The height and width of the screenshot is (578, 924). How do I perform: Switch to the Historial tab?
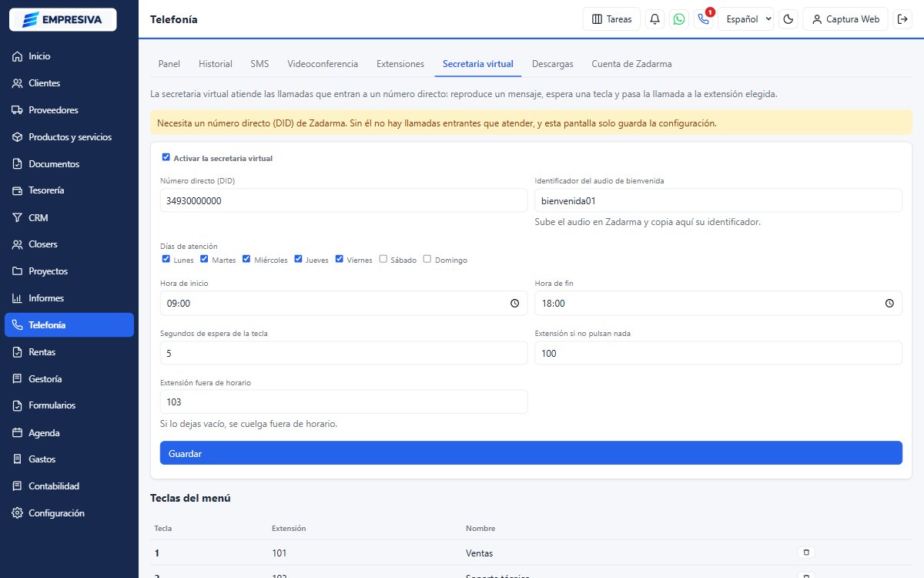(215, 64)
